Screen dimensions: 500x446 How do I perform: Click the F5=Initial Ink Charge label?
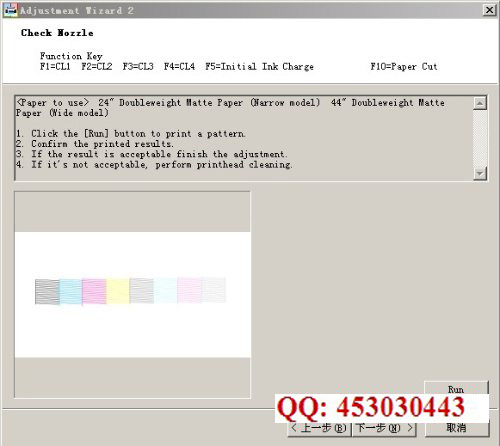pos(259,66)
